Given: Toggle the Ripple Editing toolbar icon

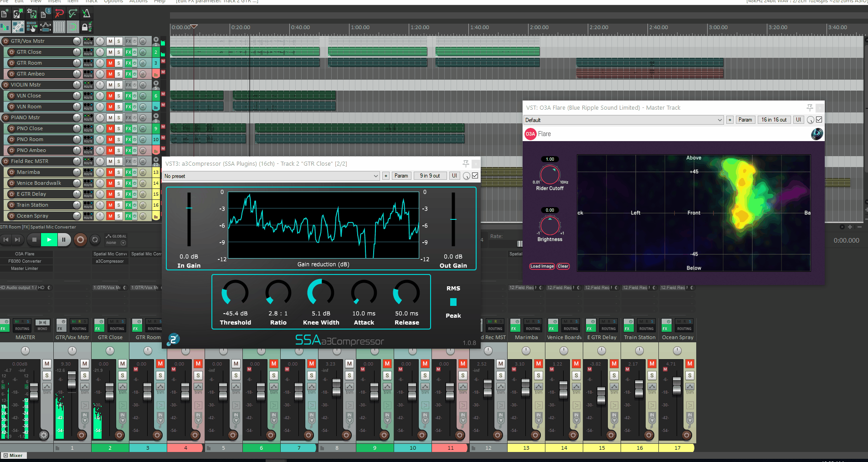Looking at the screenshot, I should pyautogui.click(x=32, y=27).
